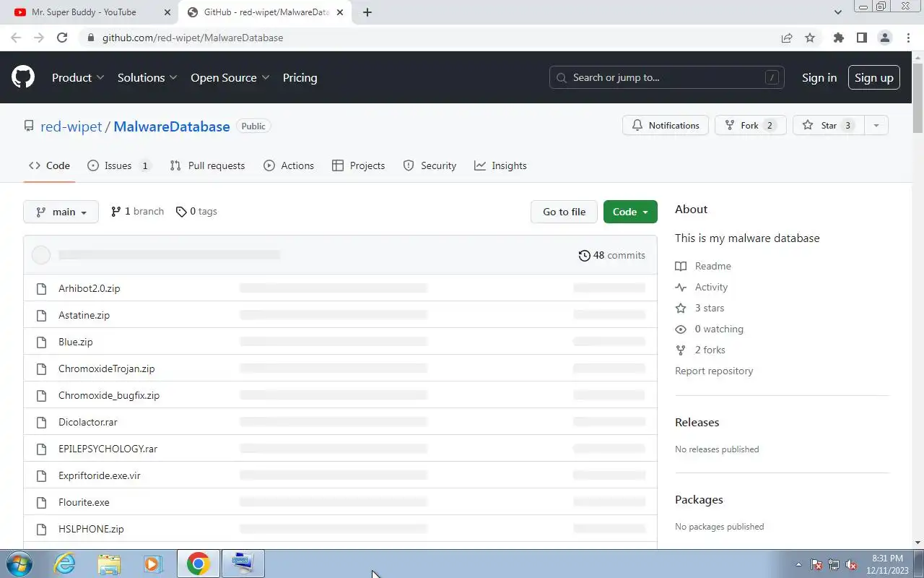The image size is (924, 578).
Task: View the 0 tags link
Action: coord(196,212)
